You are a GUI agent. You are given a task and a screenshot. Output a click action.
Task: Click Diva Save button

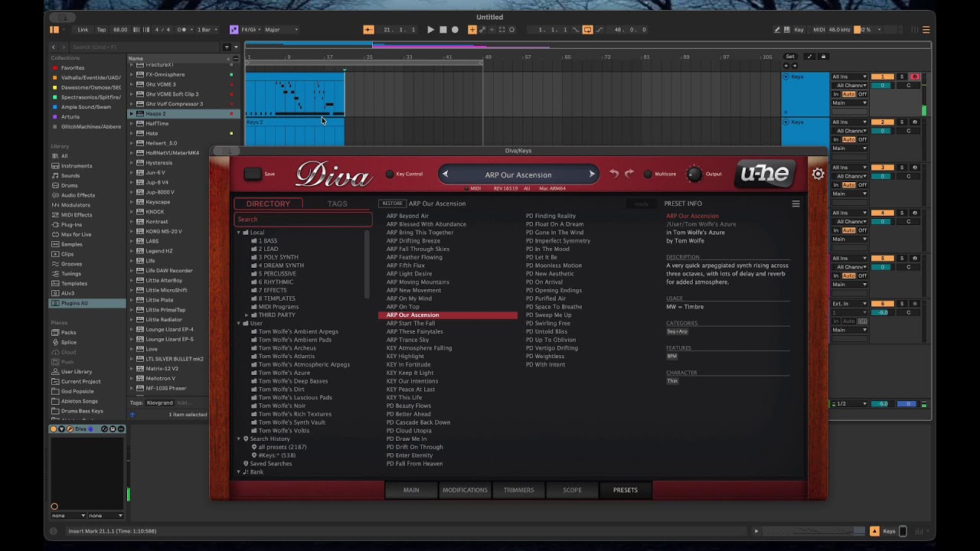(253, 174)
